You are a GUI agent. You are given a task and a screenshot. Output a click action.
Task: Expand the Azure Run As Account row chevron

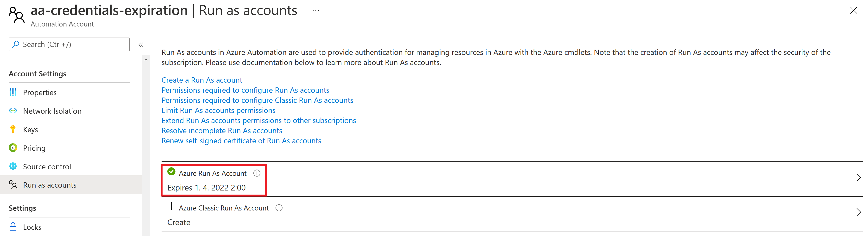(858, 177)
